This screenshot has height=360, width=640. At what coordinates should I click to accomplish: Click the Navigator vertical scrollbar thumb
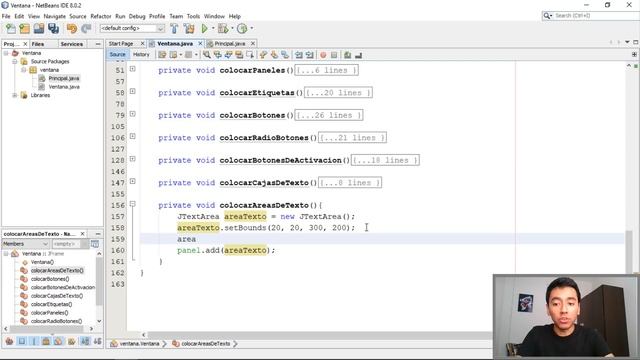tap(99, 281)
